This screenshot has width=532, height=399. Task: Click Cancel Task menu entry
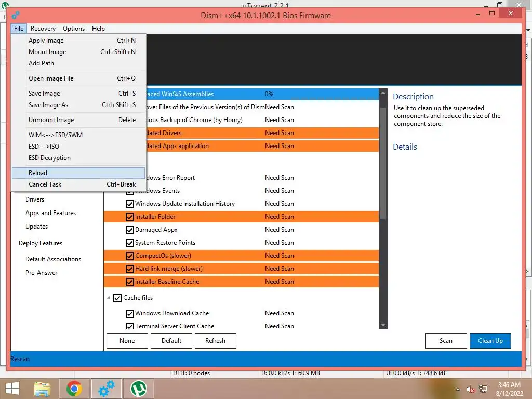(79, 184)
